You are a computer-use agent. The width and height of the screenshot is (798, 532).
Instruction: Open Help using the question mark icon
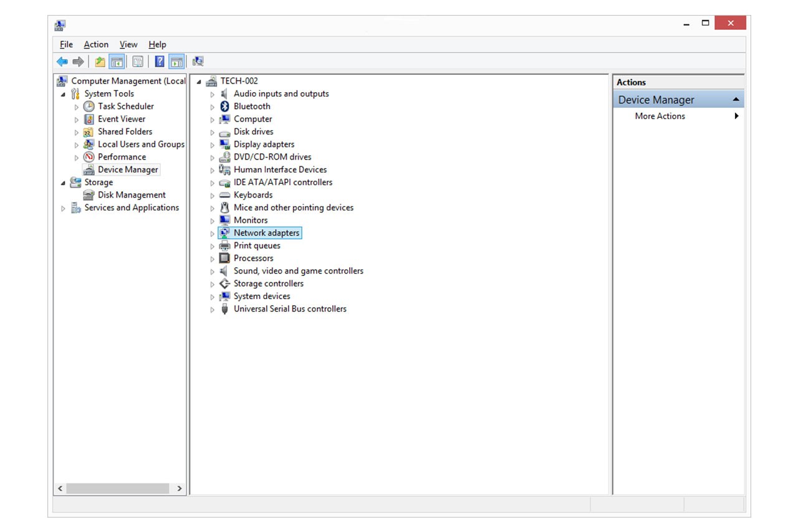(x=158, y=60)
